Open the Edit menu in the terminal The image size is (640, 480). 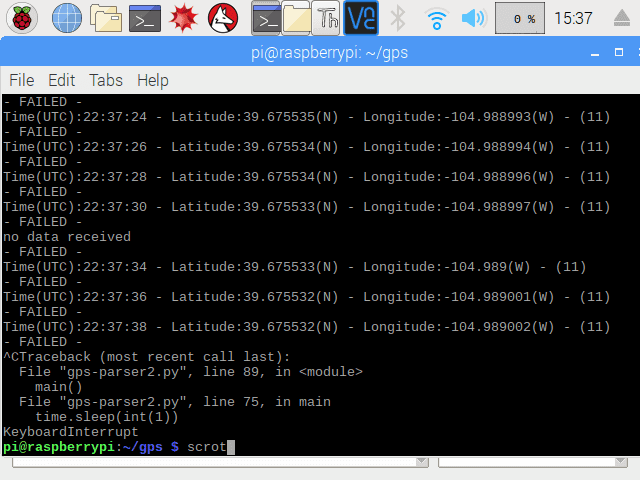click(x=61, y=80)
